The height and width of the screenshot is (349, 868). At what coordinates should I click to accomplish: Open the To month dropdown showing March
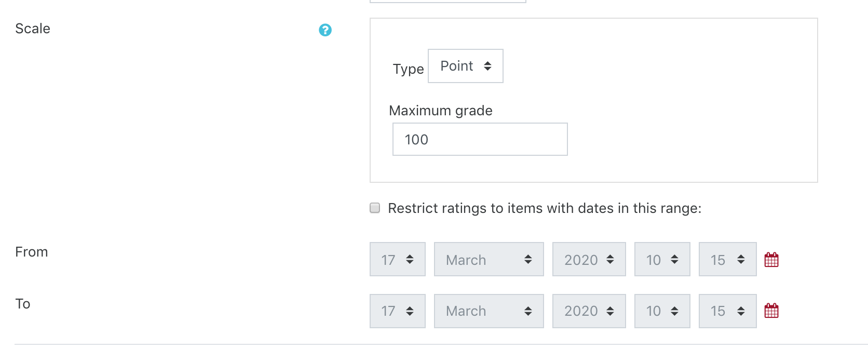489,311
